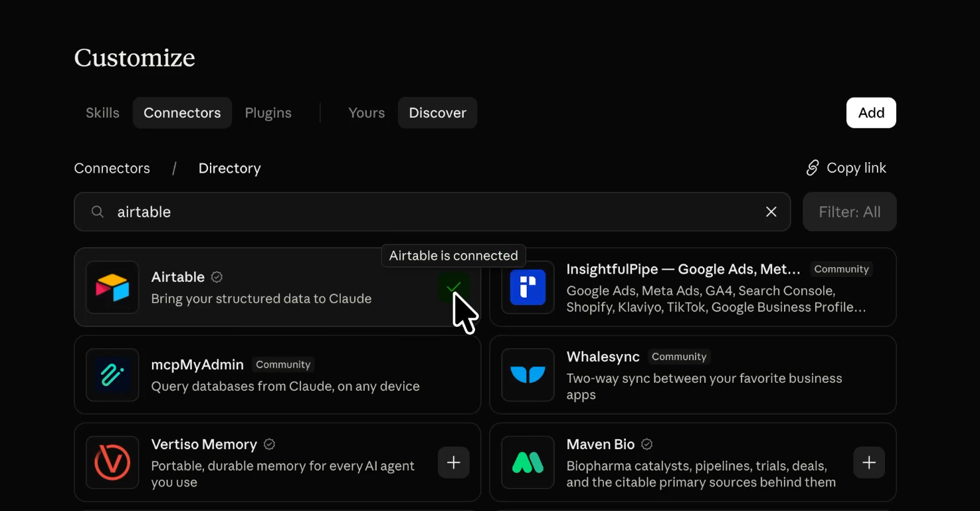980x511 pixels.
Task: Click the Biopharma catalysts description text
Action: [x=701, y=474]
